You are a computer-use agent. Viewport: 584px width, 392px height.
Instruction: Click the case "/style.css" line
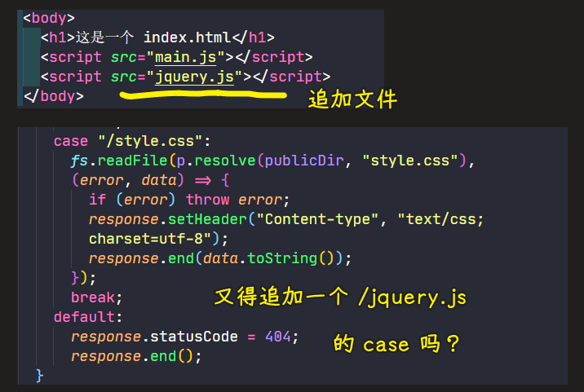coord(132,141)
